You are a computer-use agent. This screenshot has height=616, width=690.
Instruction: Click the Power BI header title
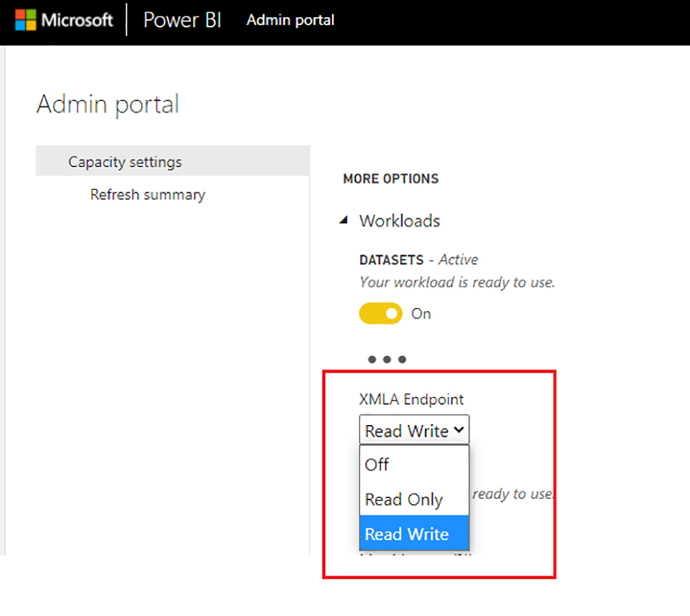[x=182, y=20]
